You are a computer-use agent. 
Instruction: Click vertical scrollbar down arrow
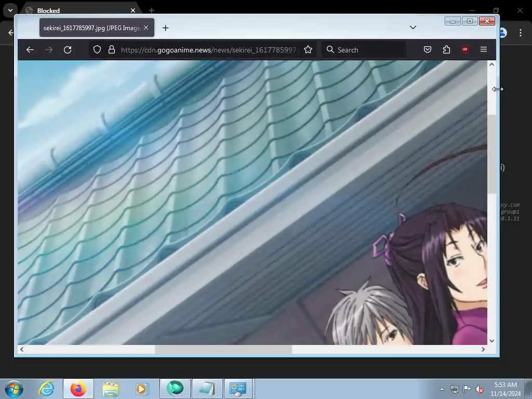point(491,341)
